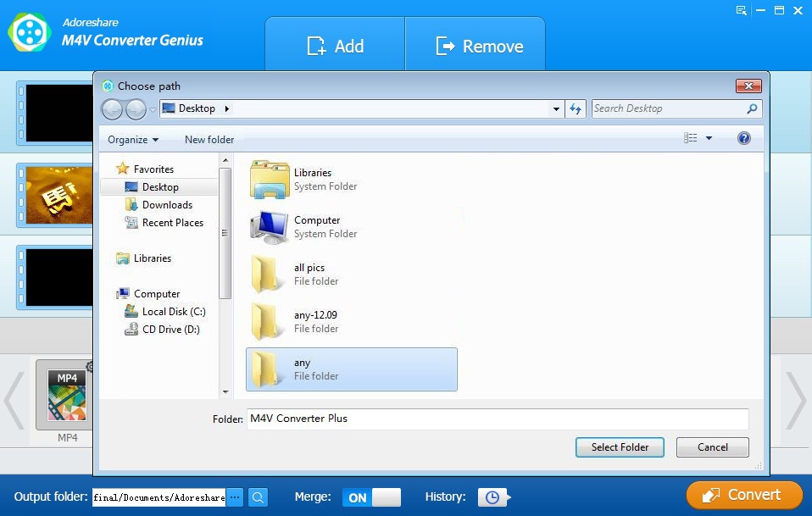Select the 'all pics' folder
Image resolution: width=812 pixels, height=516 pixels.
tap(351, 274)
